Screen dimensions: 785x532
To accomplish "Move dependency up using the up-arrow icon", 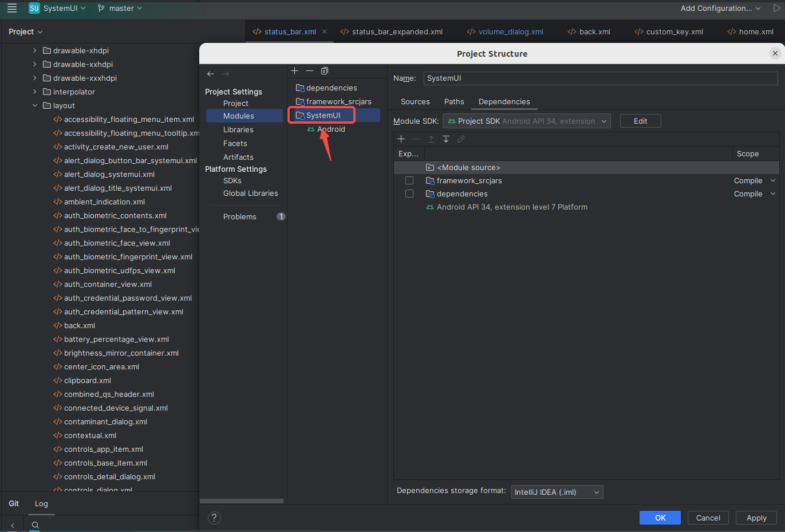I will 431,139.
